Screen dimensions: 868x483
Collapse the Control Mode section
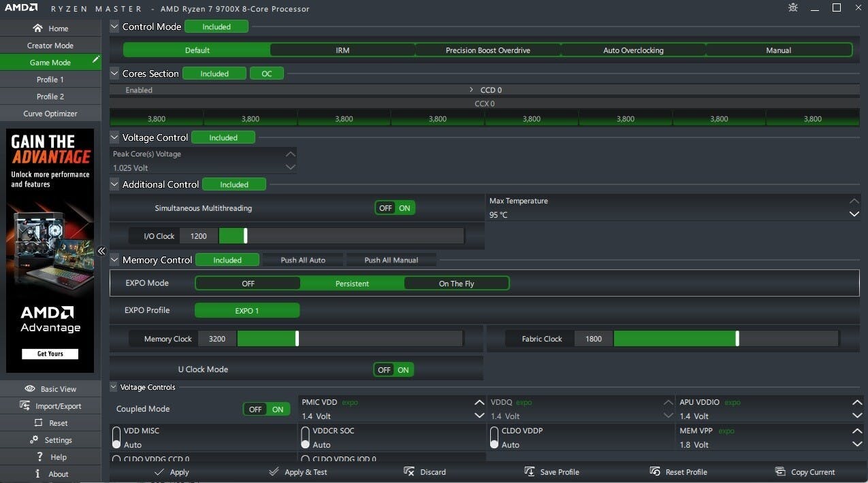[114, 27]
